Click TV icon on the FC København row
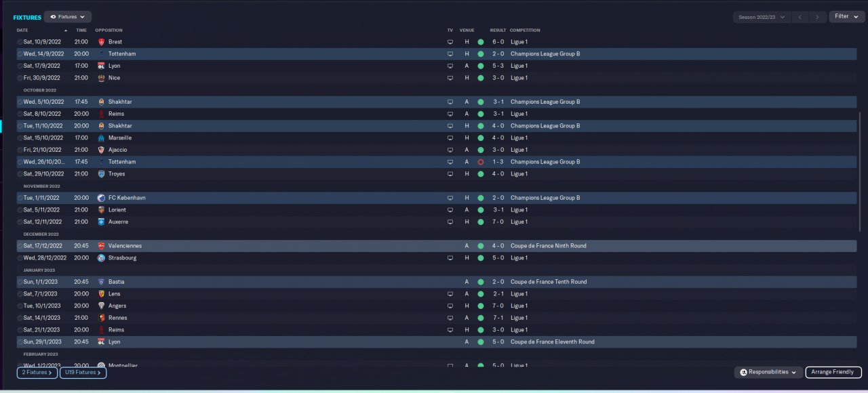Viewport: 868px width, 393px height. pos(450,198)
